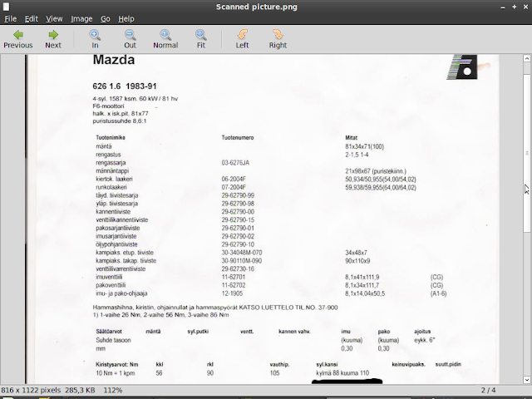Viewport: 532px width, 399px height.
Task: Click the 'männäntappi' row label
Action: click(112, 171)
